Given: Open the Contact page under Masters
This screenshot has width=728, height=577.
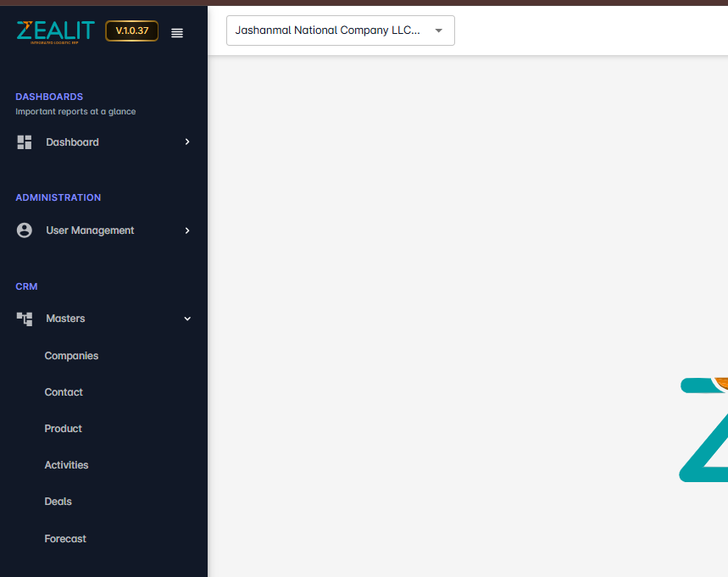Looking at the screenshot, I should (64, 392).
